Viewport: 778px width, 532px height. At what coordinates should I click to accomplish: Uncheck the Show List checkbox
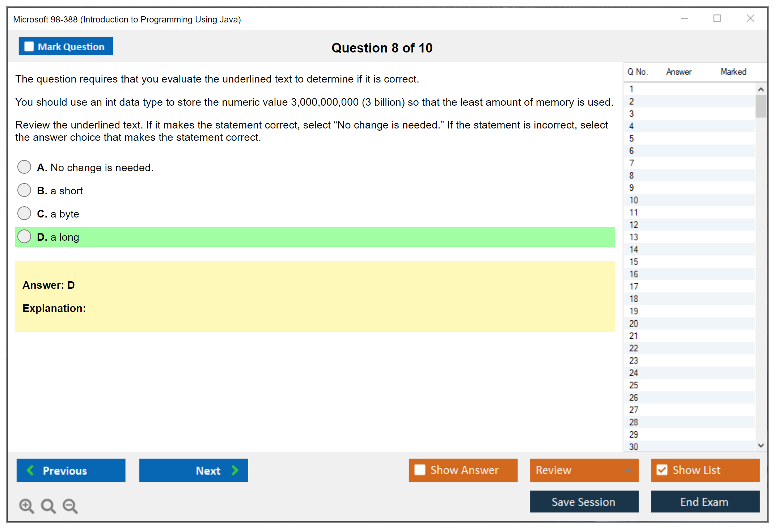click(x=662, y=470)
